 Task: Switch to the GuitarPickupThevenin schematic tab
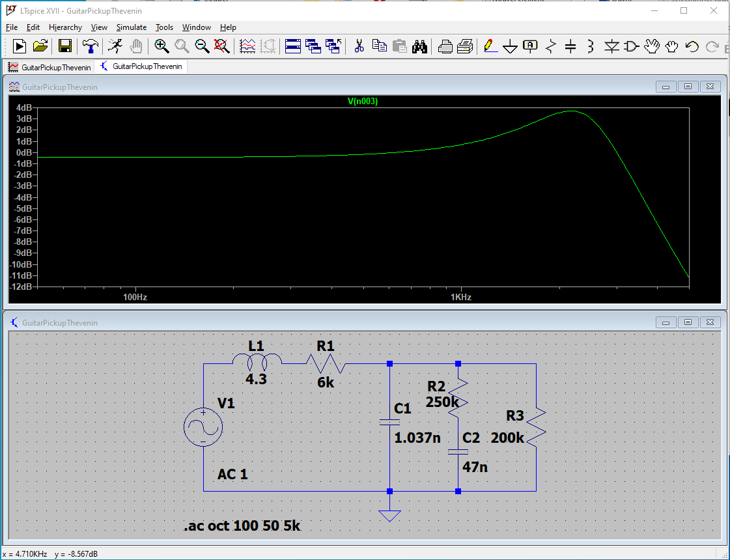(x=141, y=67)
